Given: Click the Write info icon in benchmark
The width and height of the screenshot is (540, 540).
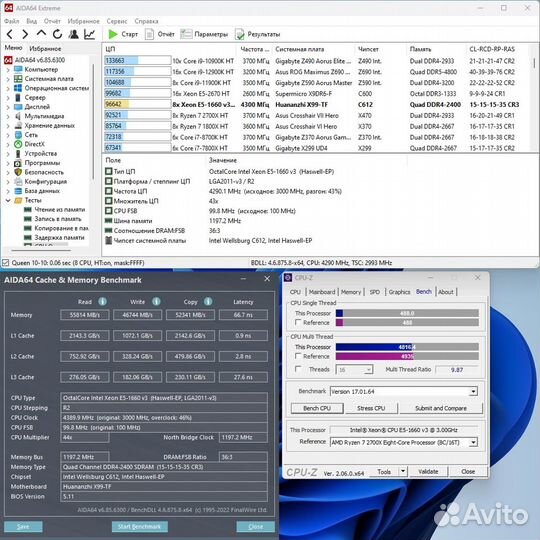Looking at the screenshot, I should [x=156, y=301].
